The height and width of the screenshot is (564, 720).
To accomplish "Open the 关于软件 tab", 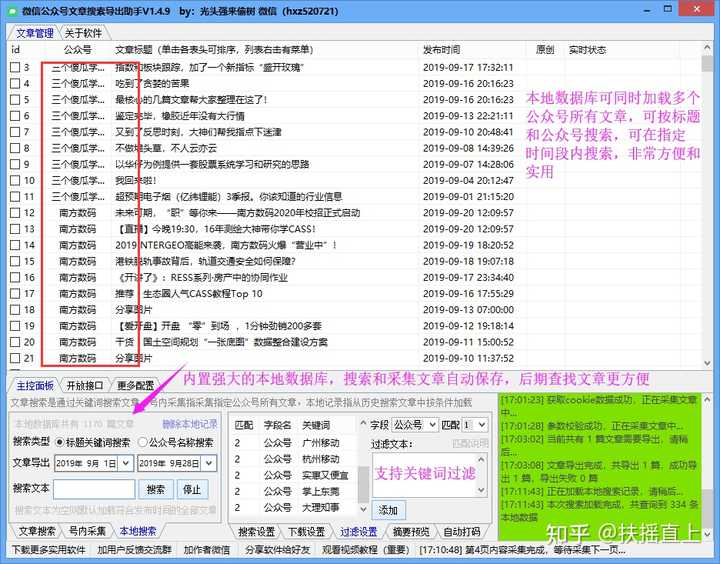I will (x=83, y=33).
